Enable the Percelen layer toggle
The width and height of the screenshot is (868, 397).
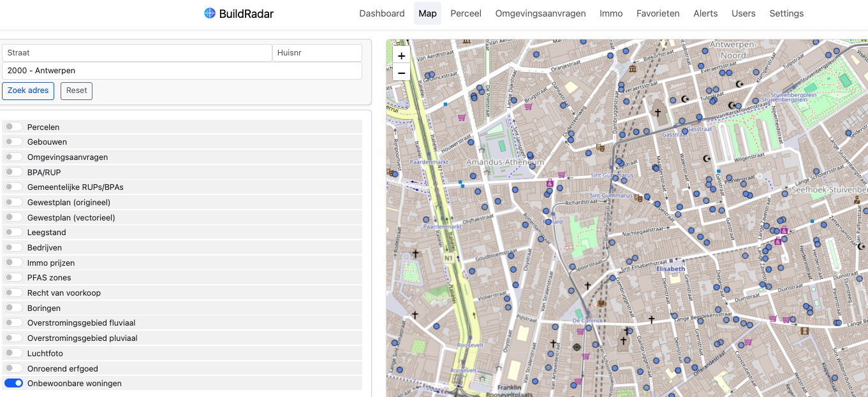[13, 127]
